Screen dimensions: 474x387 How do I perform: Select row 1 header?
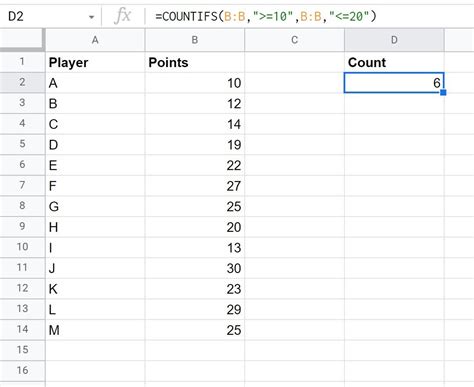[22, 62]
